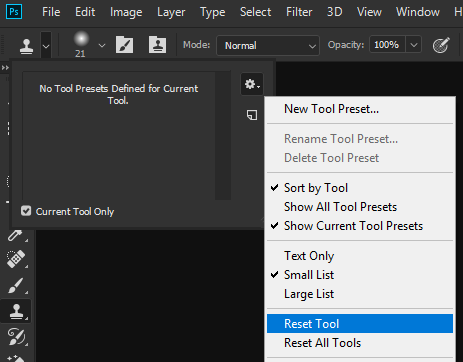Select the Brush tool in the toolbar
This screenshot has height=362, width=463.
click(16, 286)
